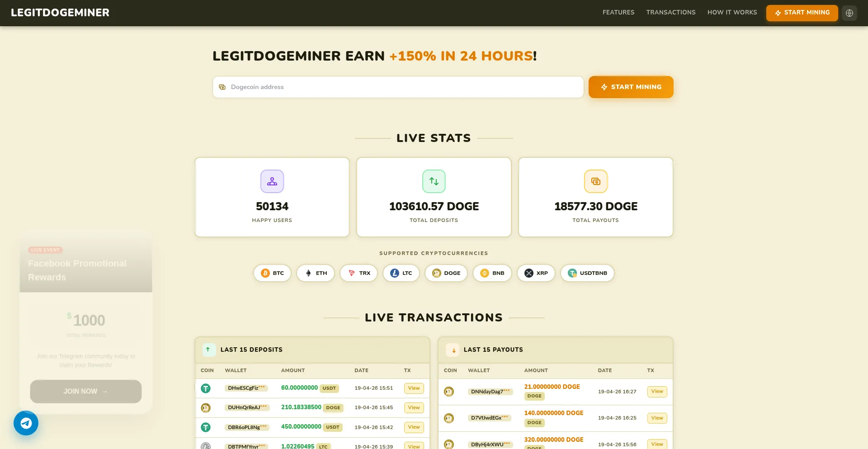Click payout amount 140.00000000 DOGE
Screen dimensions: 868x449
tap(554, 413)
